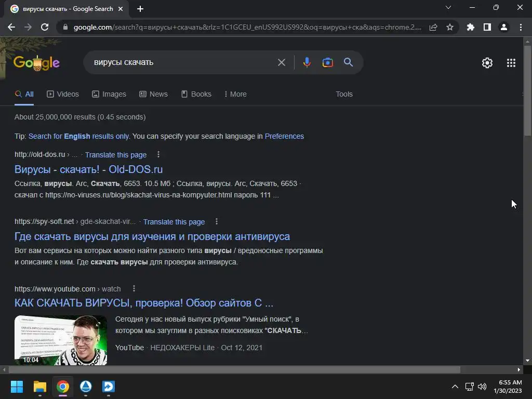Open a new tab
532x399 pixels.
click(140, 9)
